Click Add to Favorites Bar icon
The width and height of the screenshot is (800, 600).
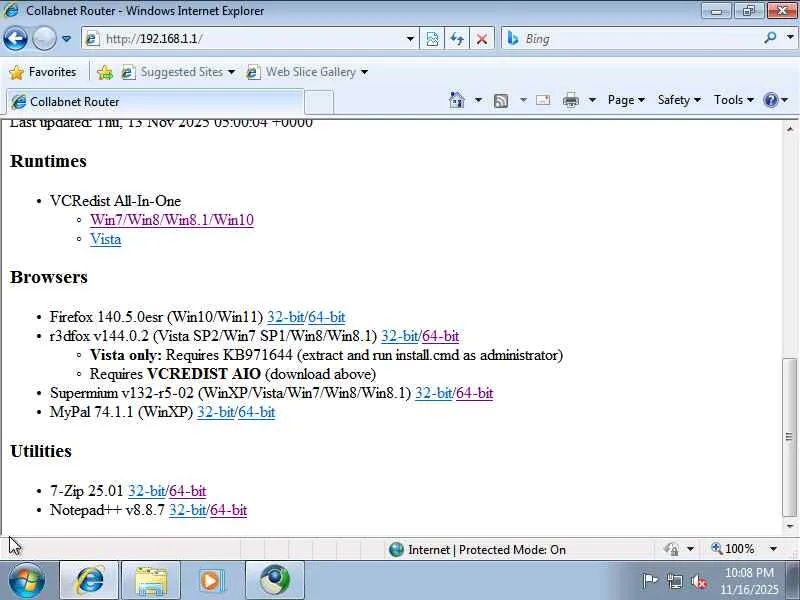click(x=105, y=72)
